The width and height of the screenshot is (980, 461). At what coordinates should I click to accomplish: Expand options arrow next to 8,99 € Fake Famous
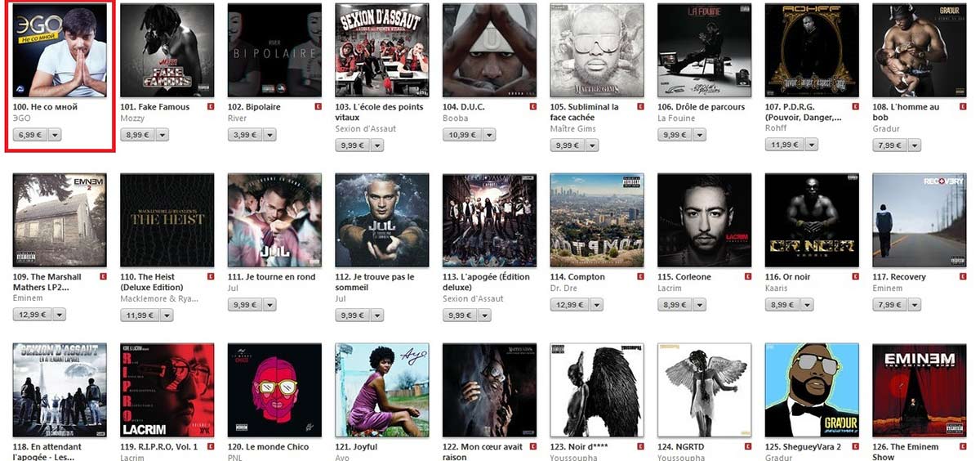(162, 134)
